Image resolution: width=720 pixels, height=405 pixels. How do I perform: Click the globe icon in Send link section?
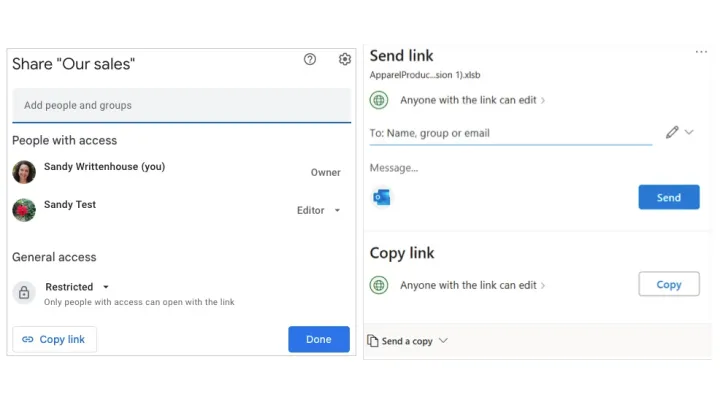coord(379,100)
